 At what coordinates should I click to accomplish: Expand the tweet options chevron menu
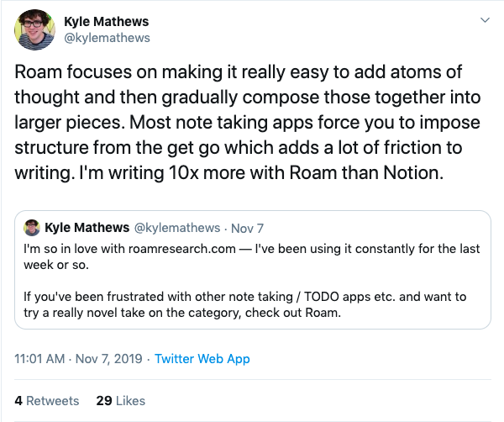tap(485, 20)
